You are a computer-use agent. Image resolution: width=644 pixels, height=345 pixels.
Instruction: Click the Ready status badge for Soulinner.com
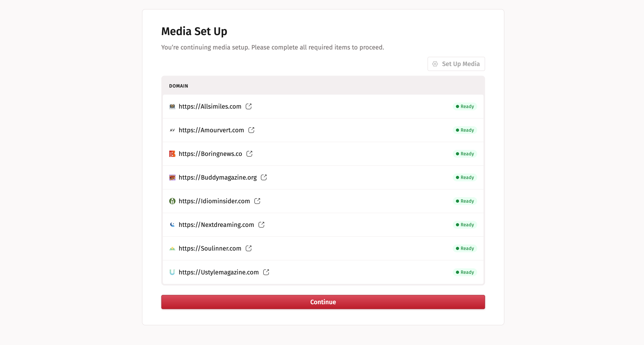click(465, 248)
